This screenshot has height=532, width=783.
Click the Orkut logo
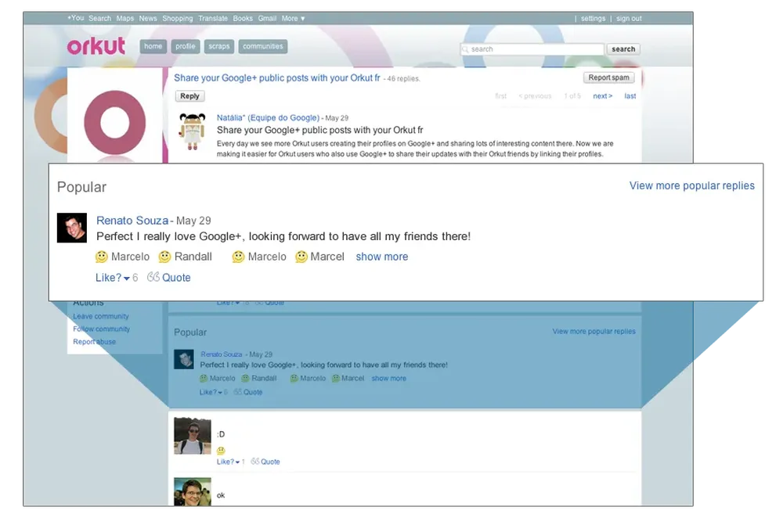(96, 46)
